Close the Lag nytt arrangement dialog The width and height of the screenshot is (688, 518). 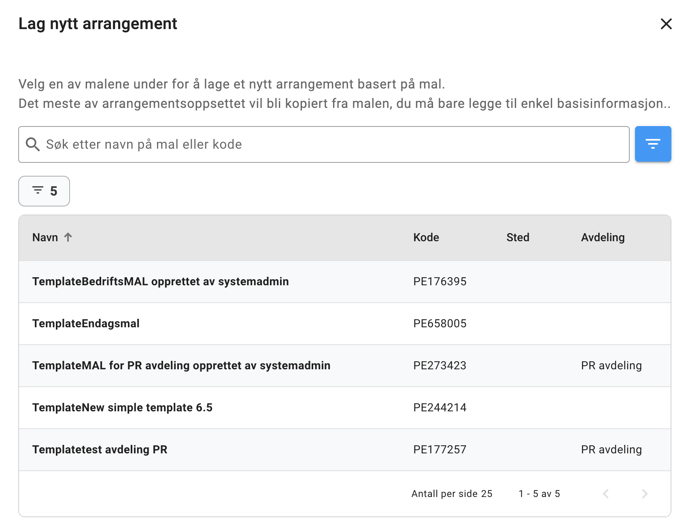[x=666, y=24]
